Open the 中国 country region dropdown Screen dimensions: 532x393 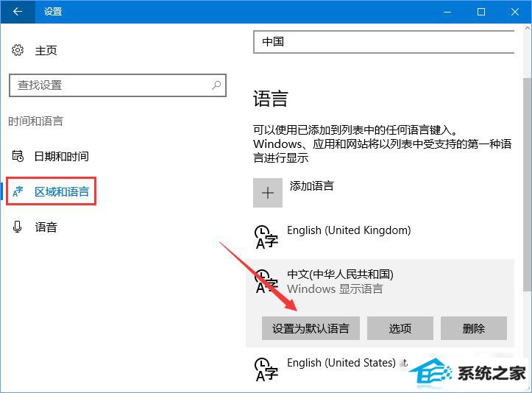(384, 42)
